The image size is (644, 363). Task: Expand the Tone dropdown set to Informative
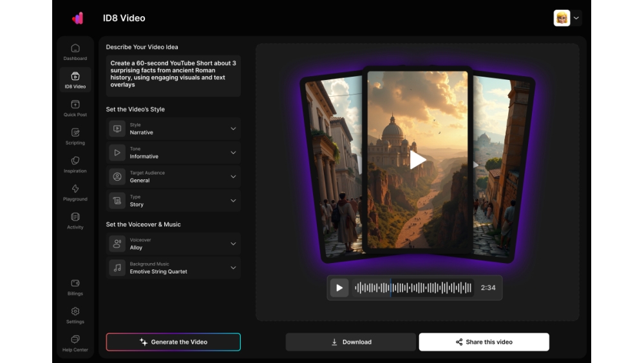(x=173, y=153)
